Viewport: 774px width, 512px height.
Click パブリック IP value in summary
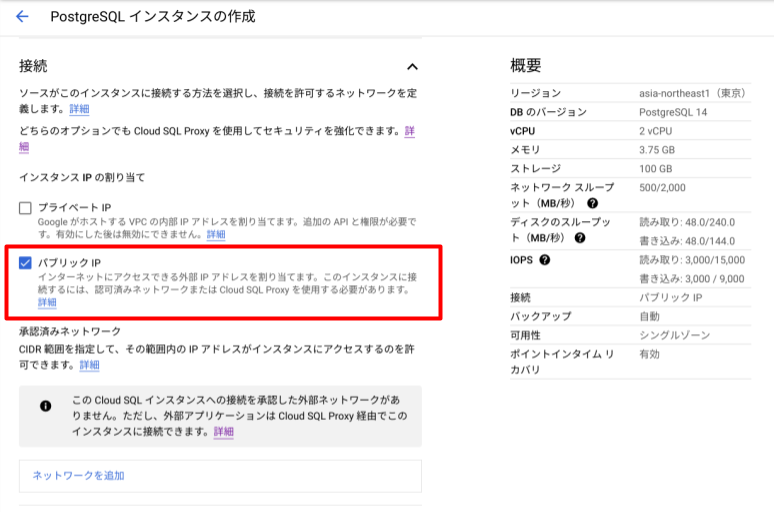point(670,297)
